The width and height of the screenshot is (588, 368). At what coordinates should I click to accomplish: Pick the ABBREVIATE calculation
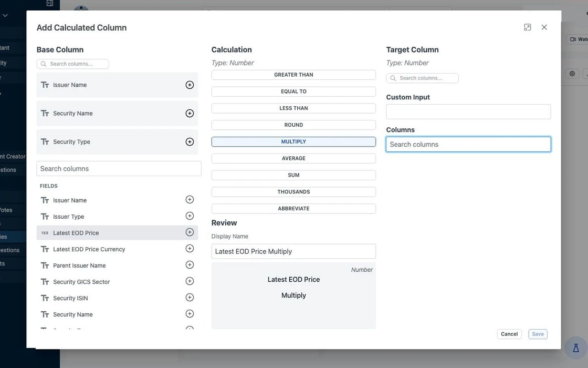pyautogui.click(x=293, y=208)
